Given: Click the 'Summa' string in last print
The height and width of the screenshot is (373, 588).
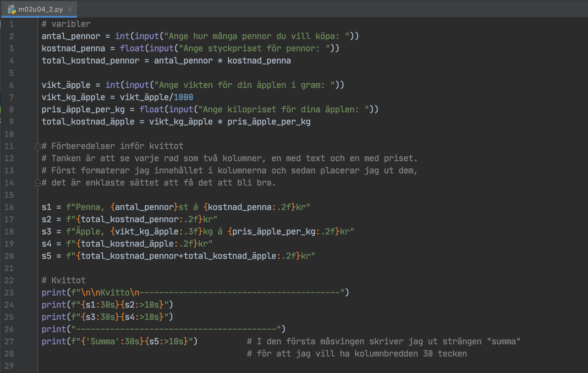Looking at the screenshot, I should pyautogui.click(x=103, y=342).
